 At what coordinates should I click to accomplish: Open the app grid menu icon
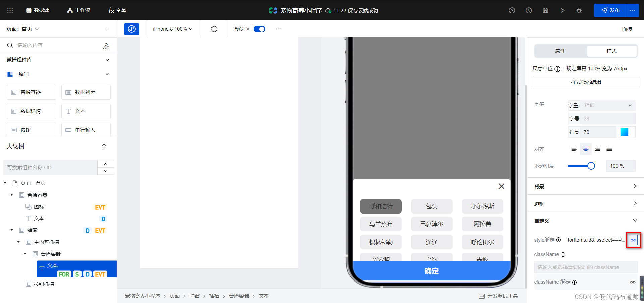(10, 10)
